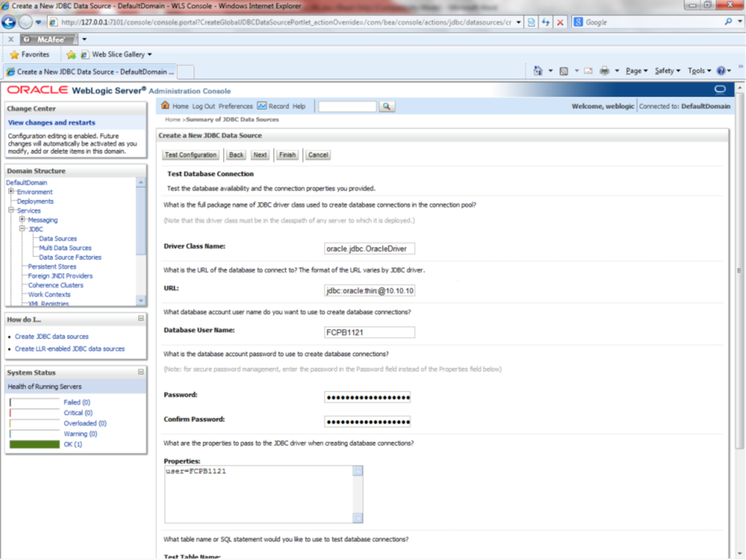Open the Favorites star button
746x560 pixels.
[x=30, y=54]
